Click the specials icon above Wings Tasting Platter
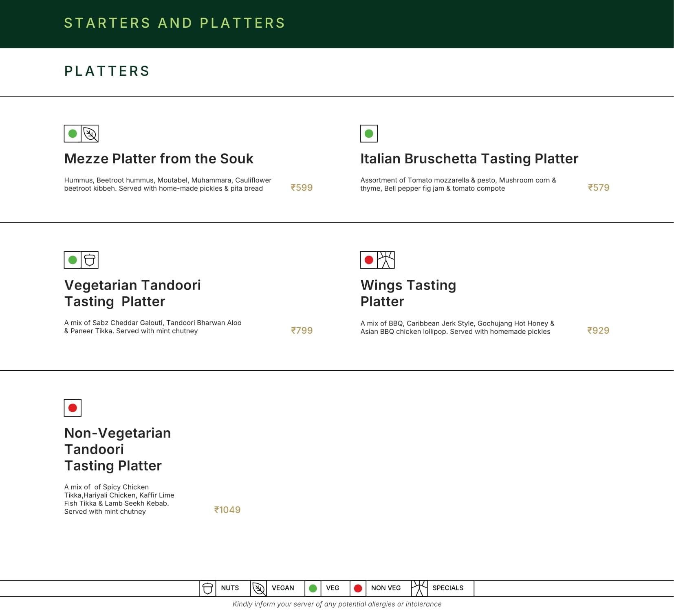Screen dimensions: 674x616 pos(386,260)
